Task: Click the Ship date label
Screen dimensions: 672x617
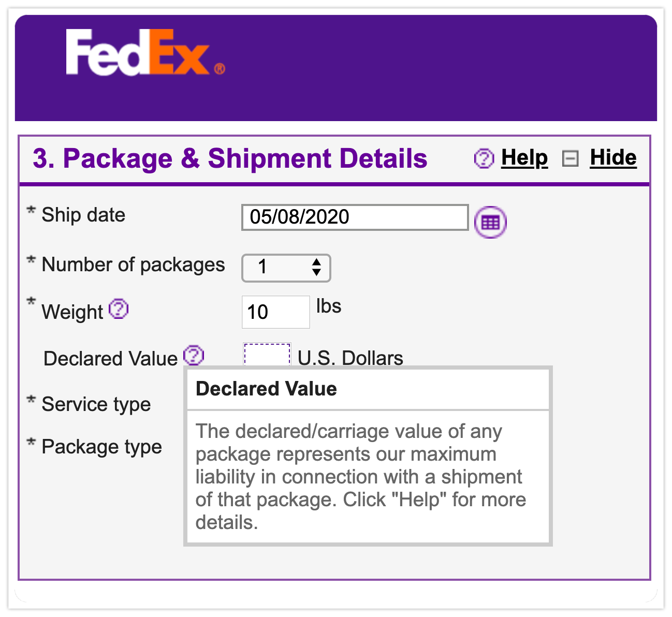Action: tap(83, 215)
